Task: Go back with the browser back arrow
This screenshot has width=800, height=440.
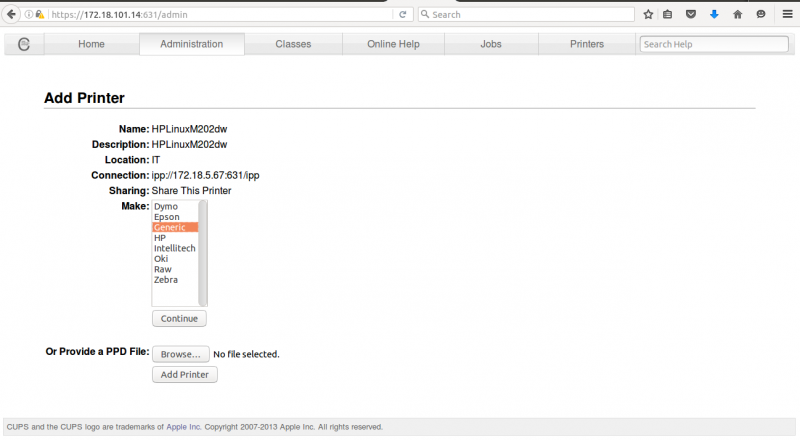Action: 11,14
